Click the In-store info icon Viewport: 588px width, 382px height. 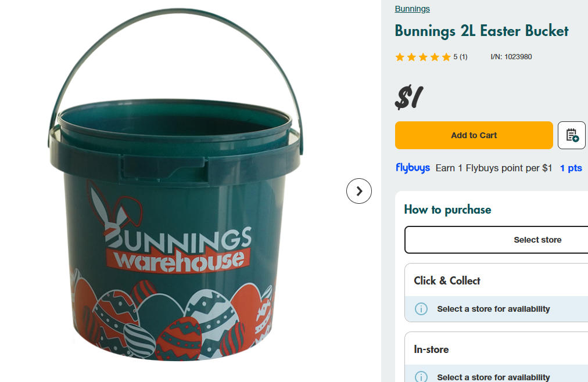coord(421,377)
